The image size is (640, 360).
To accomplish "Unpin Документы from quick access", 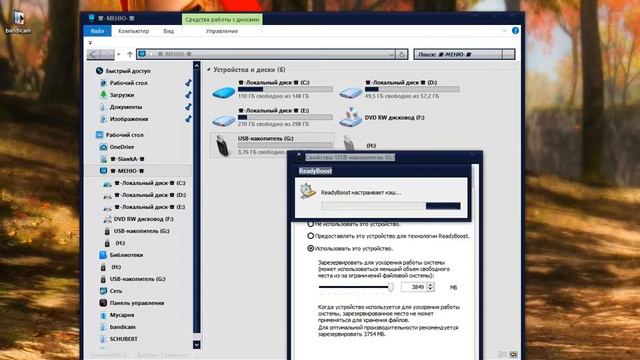I will (x=188, y=107).
